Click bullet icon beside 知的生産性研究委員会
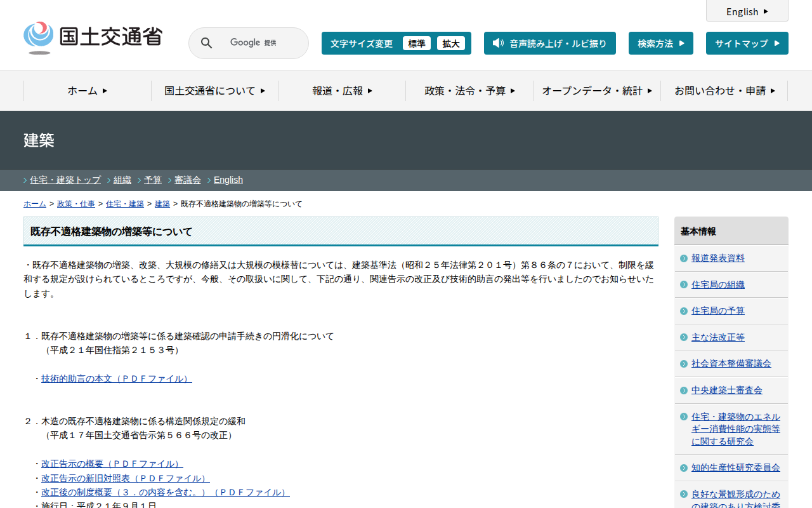The height and width of the screenshot is (508, 812). point(683,468)
